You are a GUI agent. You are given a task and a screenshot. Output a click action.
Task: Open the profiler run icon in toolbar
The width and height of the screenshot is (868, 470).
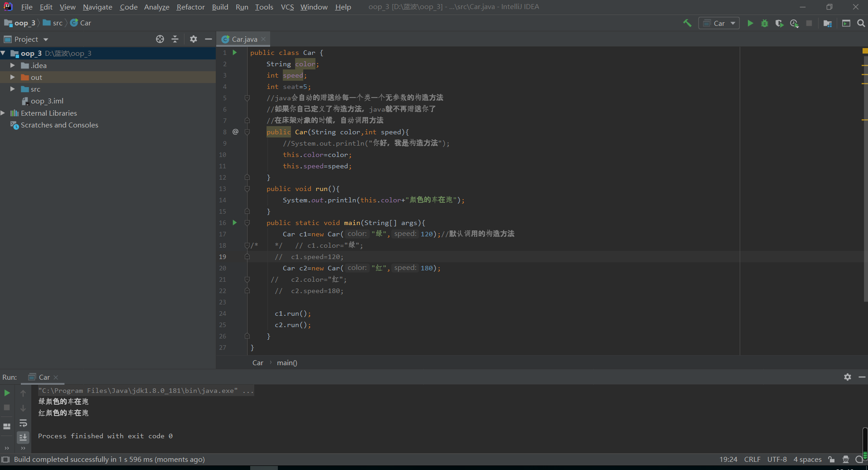(x=794, y=23)
